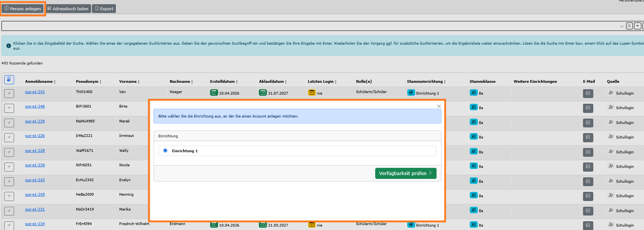
Task: Open user link sus-e1-230
Action: point(35,165)
